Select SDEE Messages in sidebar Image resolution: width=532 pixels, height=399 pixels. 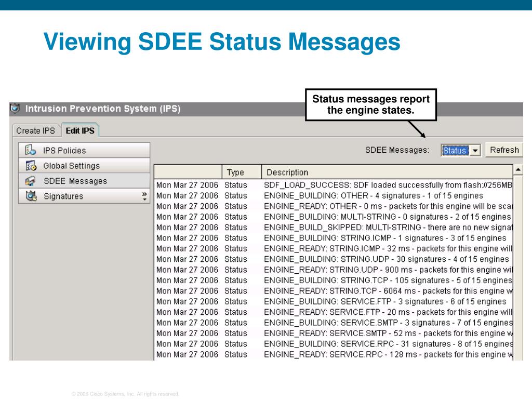pos(84,181)
